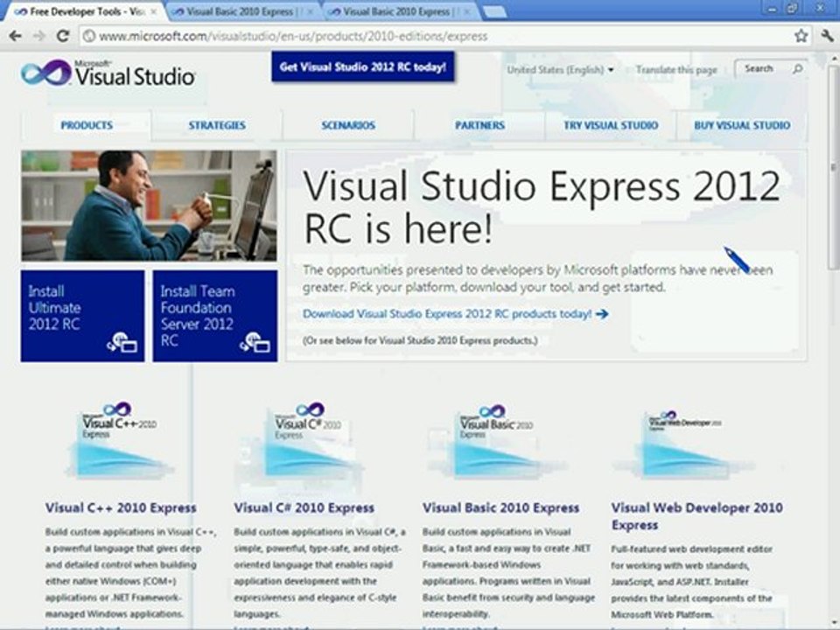Open the Visual C# 2010 Express heading link
The width and height of the screenshot is (840, 630).
[304, 507]
